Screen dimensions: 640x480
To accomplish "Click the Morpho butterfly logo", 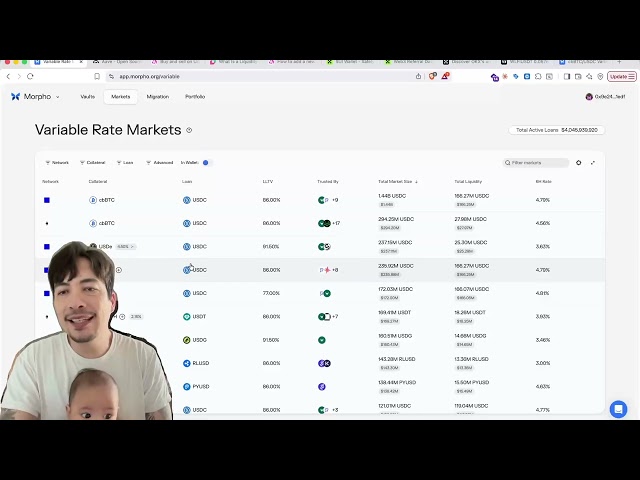I will [16, 97].
